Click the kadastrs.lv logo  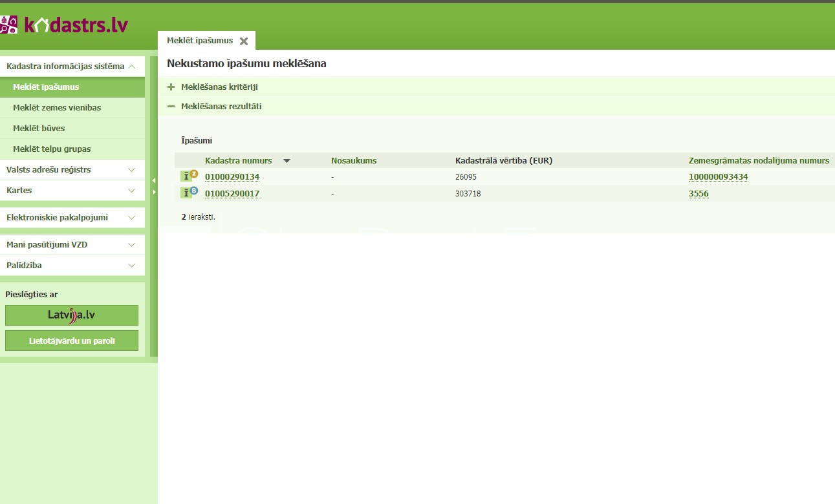pos(65,25)
